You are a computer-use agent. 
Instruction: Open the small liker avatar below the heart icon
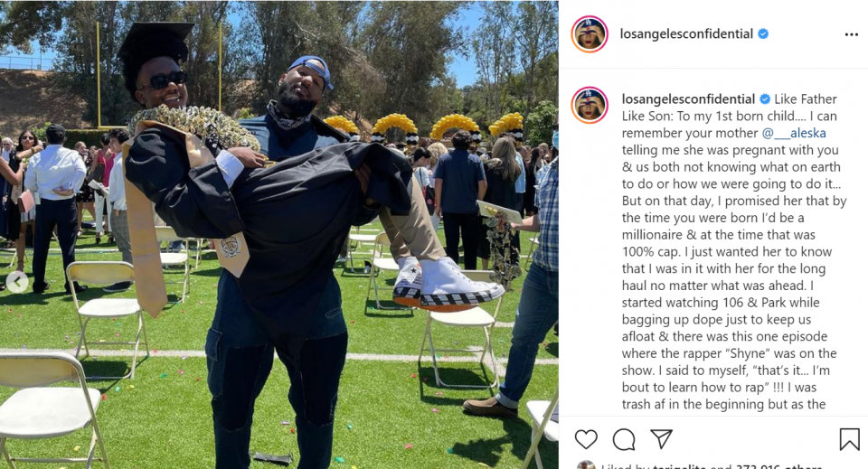pyautogui.click(x=586, y=465)
